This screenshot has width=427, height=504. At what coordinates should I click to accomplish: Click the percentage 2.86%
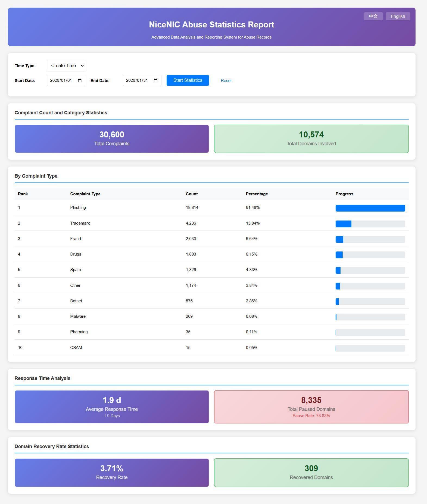pos(252,301)
